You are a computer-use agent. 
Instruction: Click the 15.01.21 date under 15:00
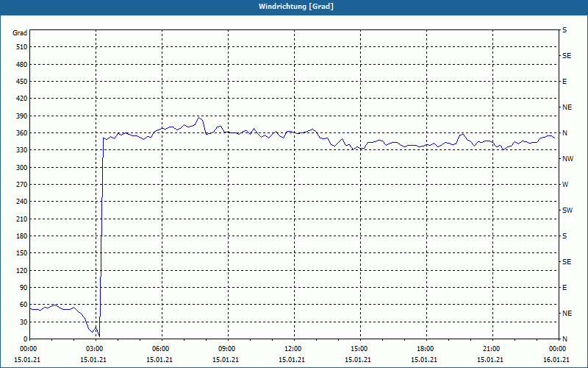(358, 360)
